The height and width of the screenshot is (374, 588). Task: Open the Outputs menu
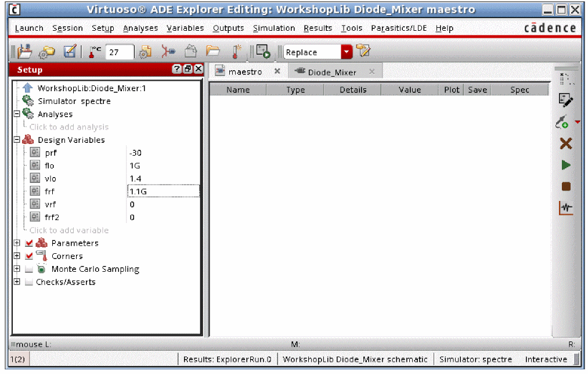tap(228, 28)
